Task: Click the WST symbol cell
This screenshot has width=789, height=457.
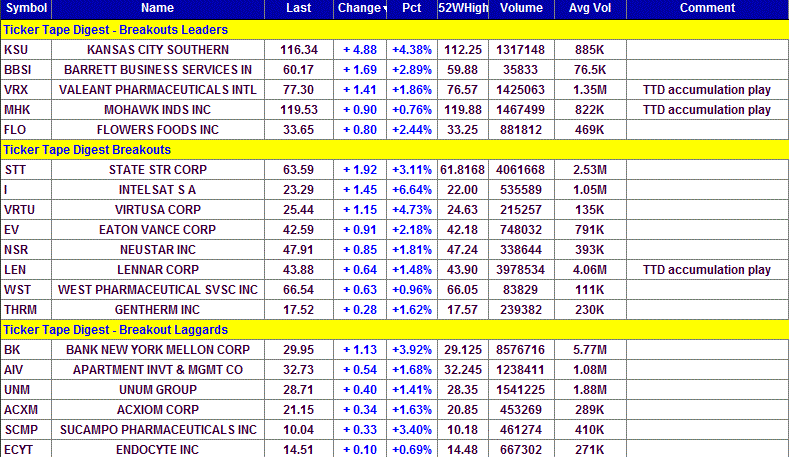Action: (26, 290)
